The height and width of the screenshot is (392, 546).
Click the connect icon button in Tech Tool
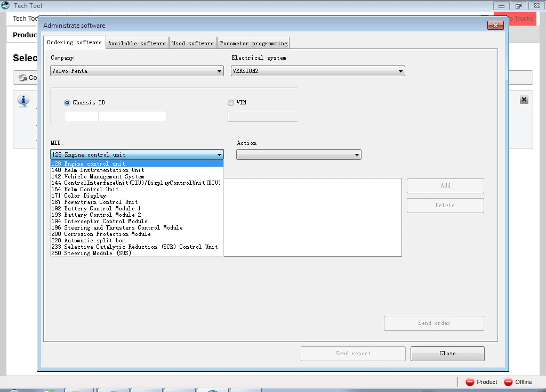23,78
